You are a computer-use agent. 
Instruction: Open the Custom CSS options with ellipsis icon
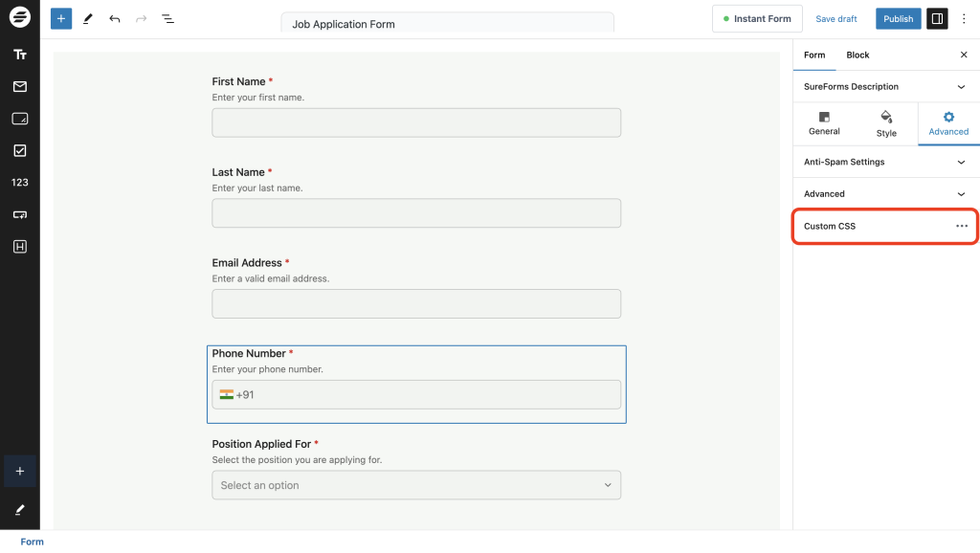coord(962,226)
